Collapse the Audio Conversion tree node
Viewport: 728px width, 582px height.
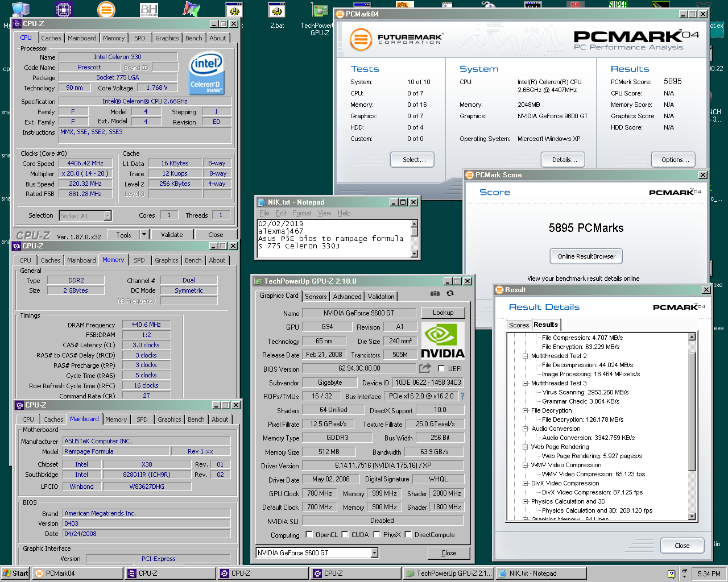coord(525,429)
